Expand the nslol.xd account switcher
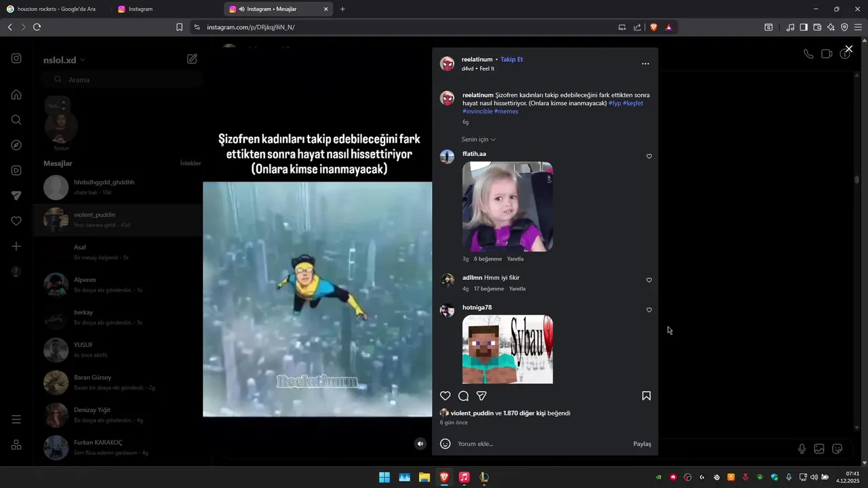 64,60
